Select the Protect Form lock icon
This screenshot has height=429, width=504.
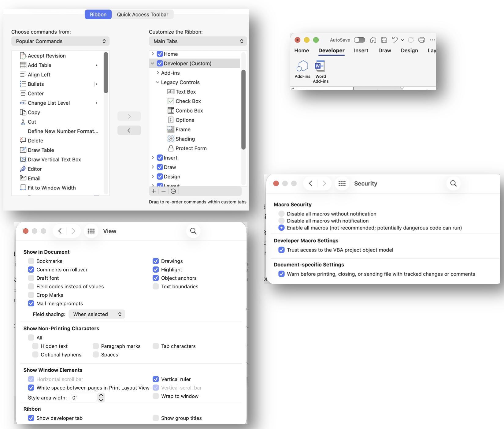pos(171,148)
